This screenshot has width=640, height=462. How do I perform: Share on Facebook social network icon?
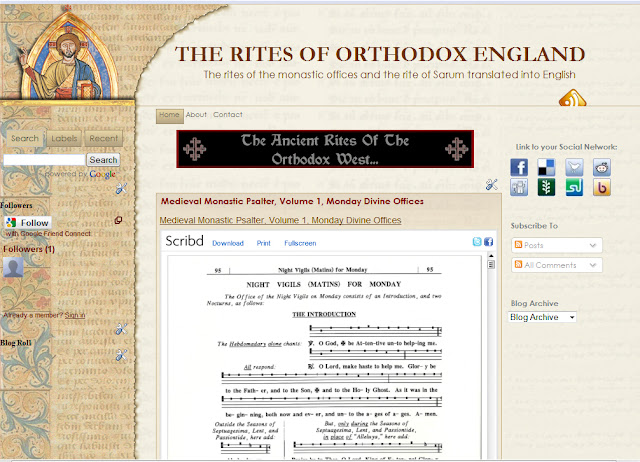point(519,168)
